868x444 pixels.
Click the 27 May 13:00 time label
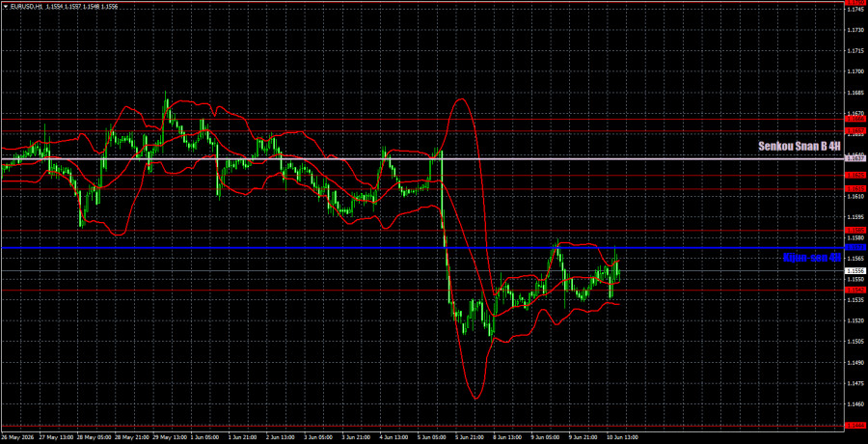54,437
